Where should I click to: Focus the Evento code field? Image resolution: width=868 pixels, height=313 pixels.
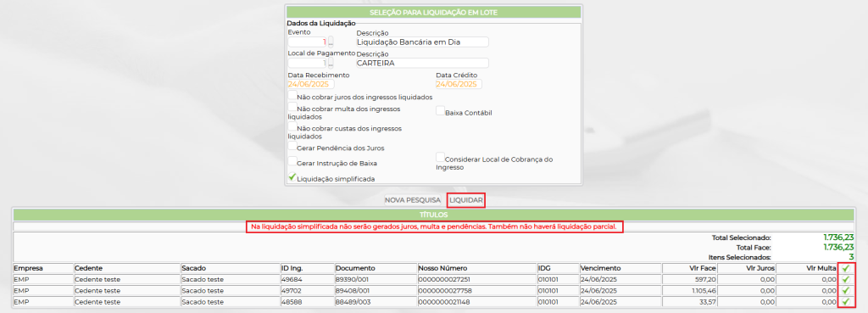click(x=307, y=42)
